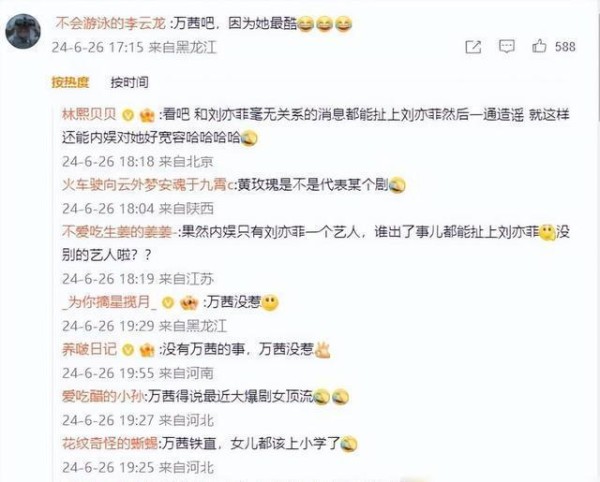Click the verified badge next to 林熙贝贝
Image resolution: width=600 pixels, height=482 pixels.
(x=127, y=115)
